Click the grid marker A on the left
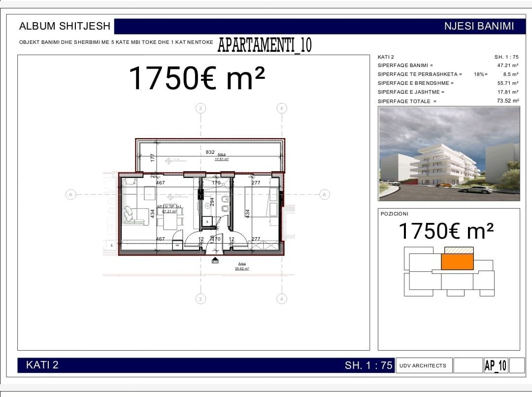The height and width of the screenshot is (397, 532). coord(70,195)
